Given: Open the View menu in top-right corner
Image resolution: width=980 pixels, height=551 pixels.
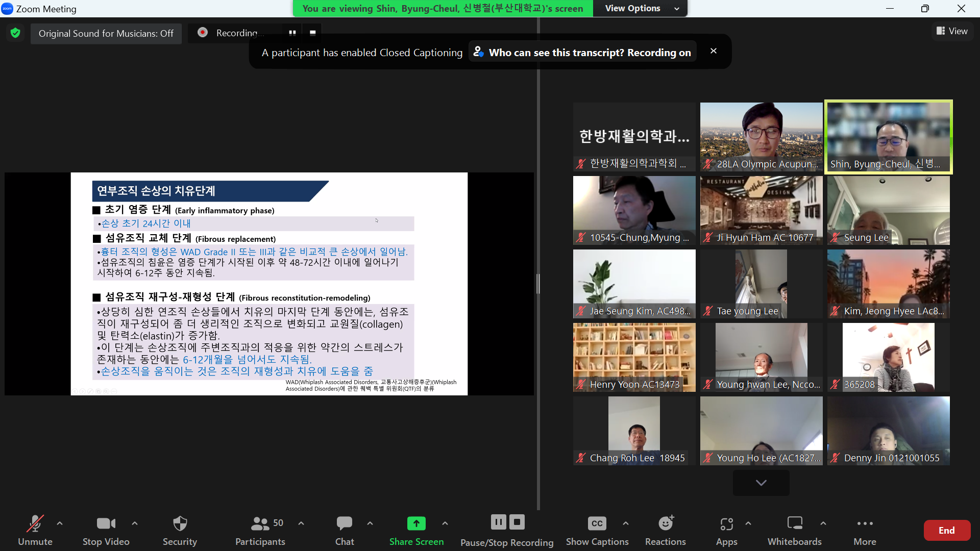Looking at the screenshot, I should pos(952,31).
